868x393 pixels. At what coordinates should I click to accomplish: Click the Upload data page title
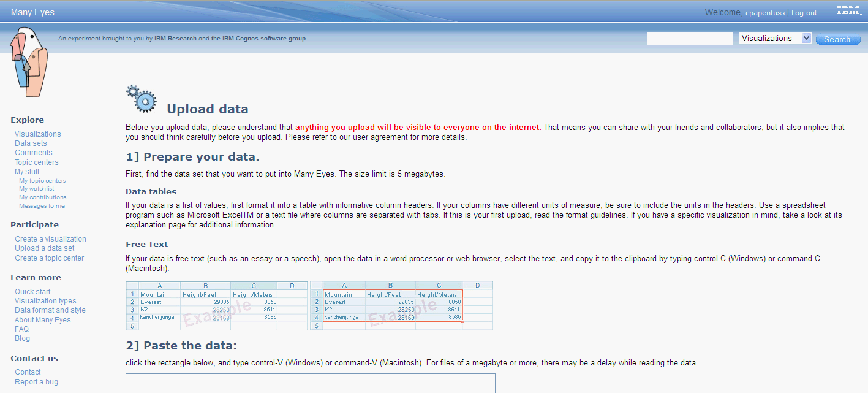coord(208,109)
